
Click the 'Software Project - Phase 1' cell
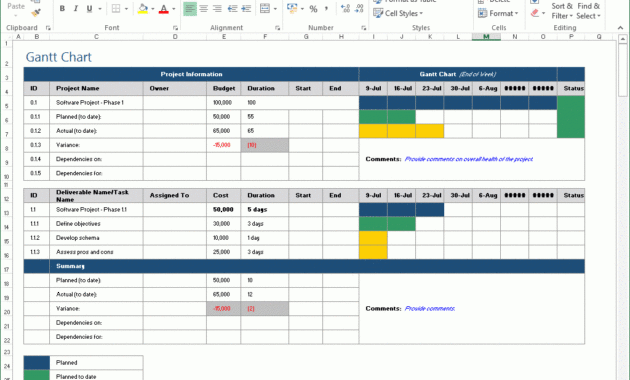96,103
